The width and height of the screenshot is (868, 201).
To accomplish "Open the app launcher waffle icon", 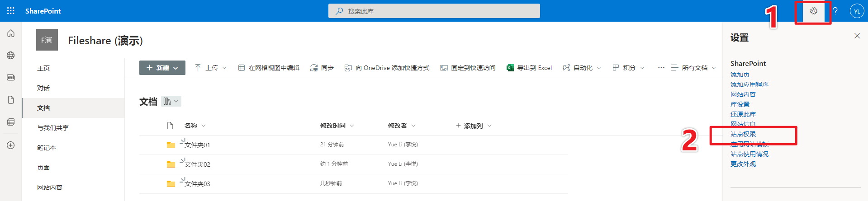I will (11, 11).
